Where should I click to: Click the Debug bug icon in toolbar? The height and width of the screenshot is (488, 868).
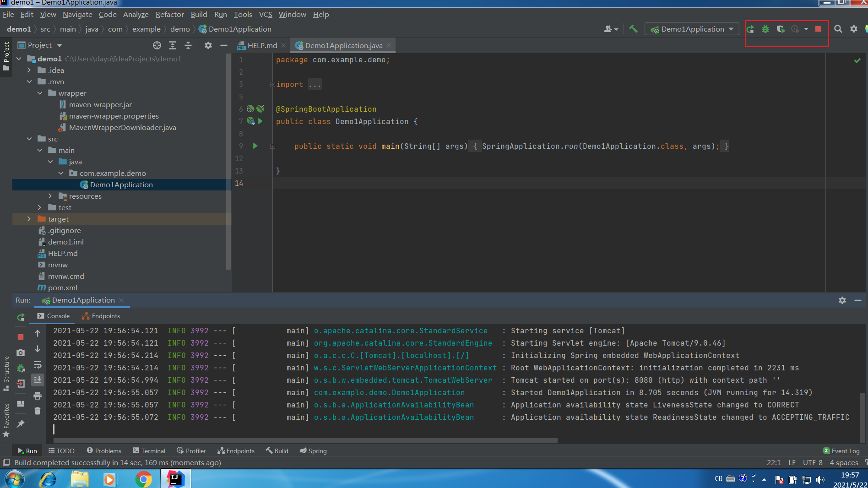[x=765, y=29]
